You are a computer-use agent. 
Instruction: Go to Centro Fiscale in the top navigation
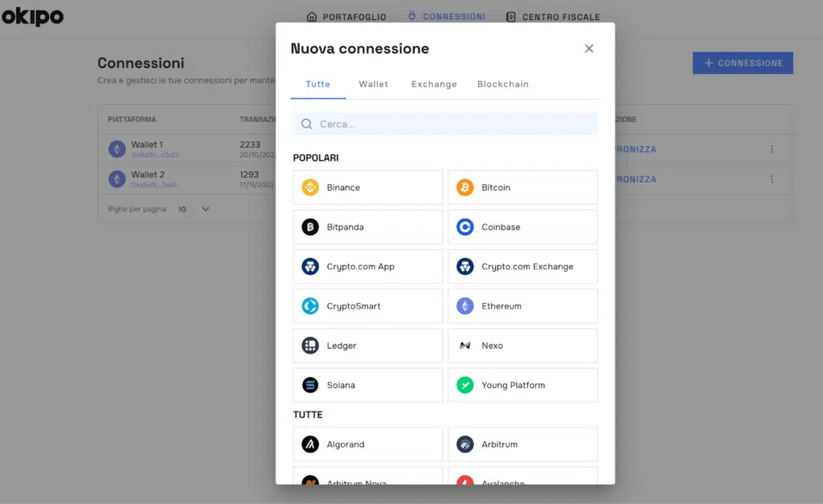[x=553, y=16]
